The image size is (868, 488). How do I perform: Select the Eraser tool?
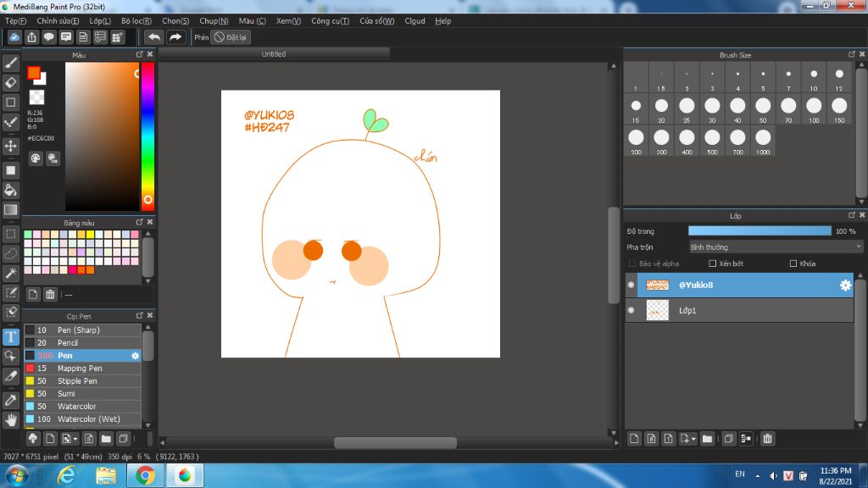point(11,82)
